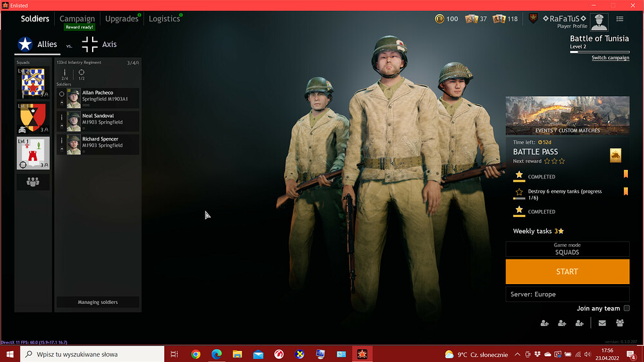Open Events / Custom Matches banner
Viewport: 644px width, 362px height.
[567, 115]
